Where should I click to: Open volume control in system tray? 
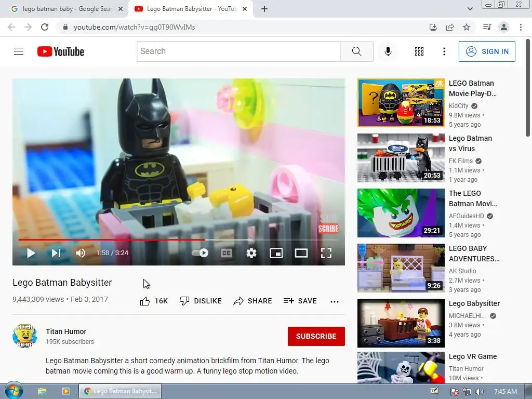[480, 392]
